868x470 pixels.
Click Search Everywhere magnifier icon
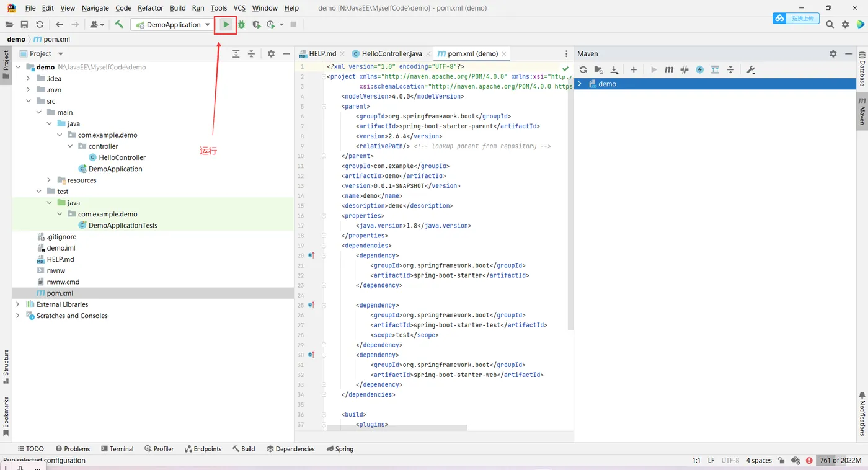coord(830,25)
